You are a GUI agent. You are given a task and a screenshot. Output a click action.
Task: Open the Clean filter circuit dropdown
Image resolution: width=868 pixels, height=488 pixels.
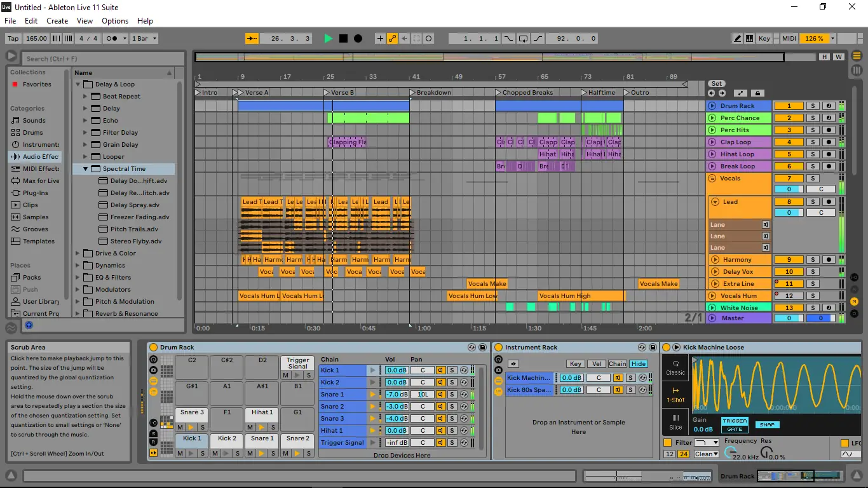tap(707, 454)
